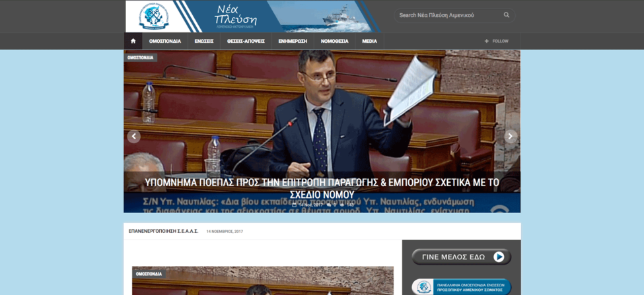Click the play arrow icon on ΓΙΝΕ ΜΕΛΟΣ ΕΔΩ
Image resolution: width=644 pixels, height=295 pixels.
[x=499, y=257]
